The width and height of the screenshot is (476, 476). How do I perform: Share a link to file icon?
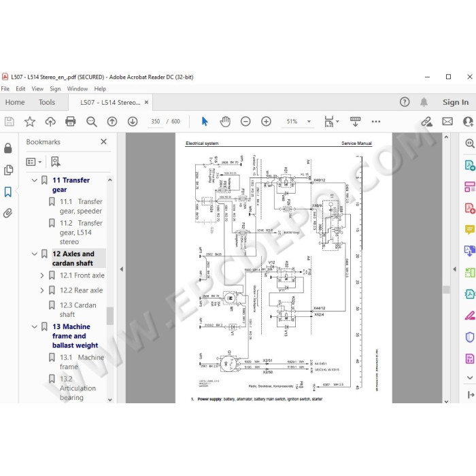coord(427,122)
